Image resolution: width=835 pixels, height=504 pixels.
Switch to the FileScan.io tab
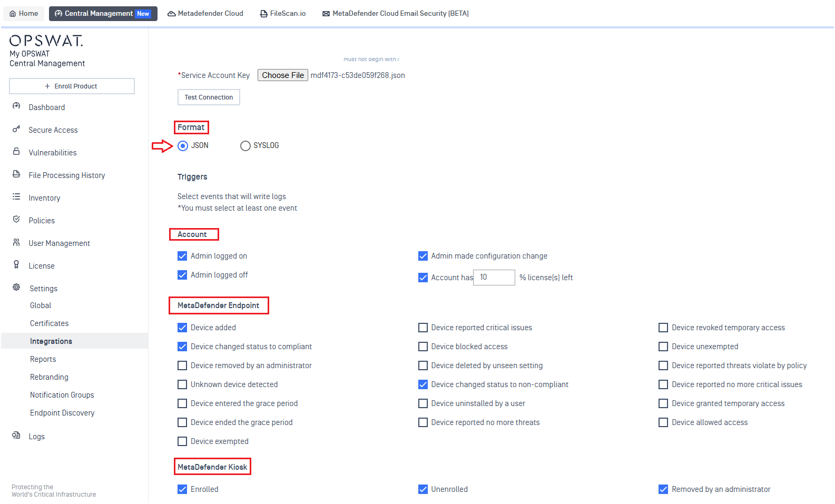click(x=283, y=14)
